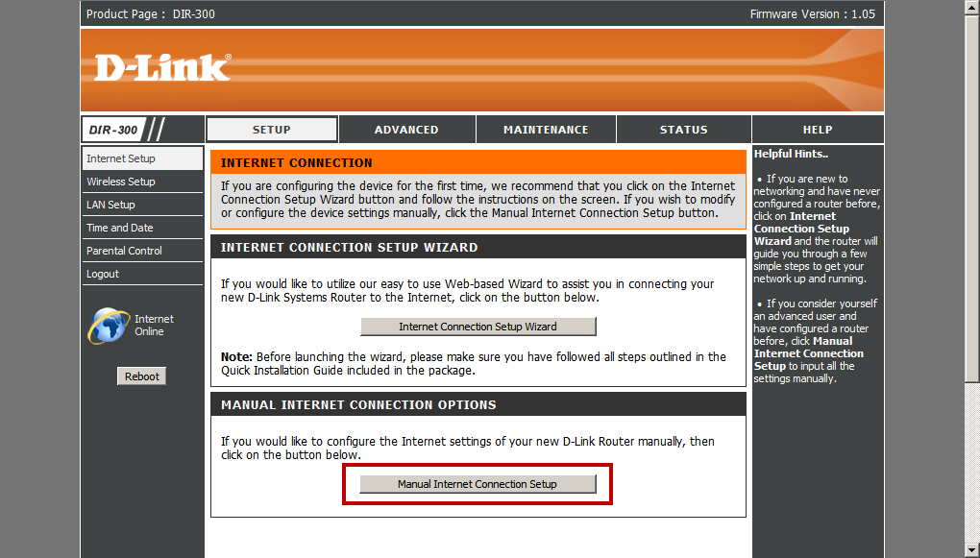Click the D-Link logo in the banner

161,67
